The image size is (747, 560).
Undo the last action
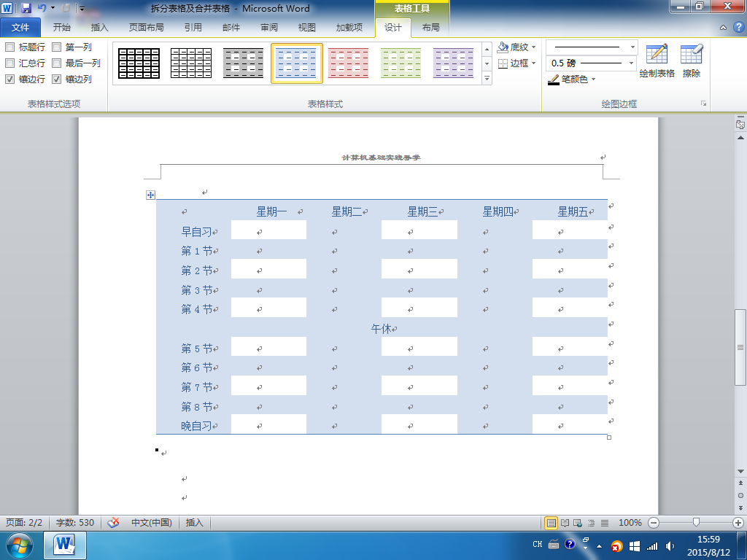[x=42, y=8]
